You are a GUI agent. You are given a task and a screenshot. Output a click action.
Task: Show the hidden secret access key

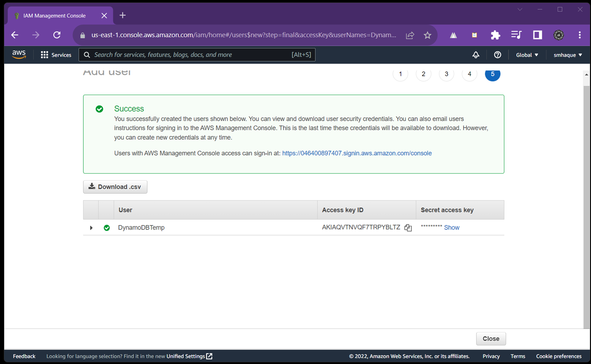coord(451,227)
